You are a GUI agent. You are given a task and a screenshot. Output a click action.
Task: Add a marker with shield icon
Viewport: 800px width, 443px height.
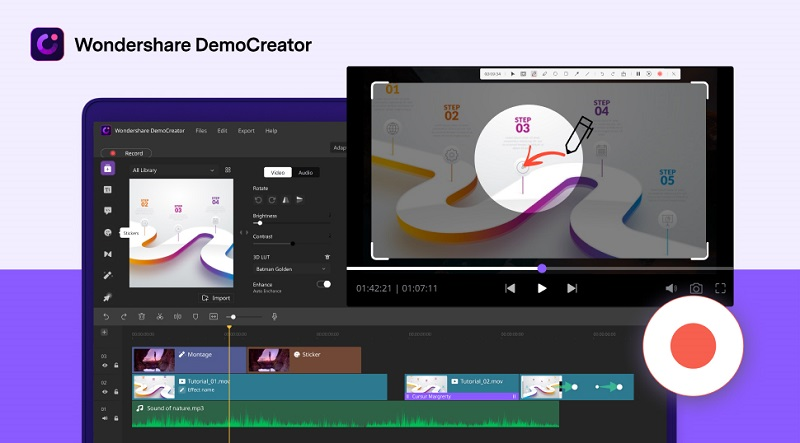coord(195,317)
